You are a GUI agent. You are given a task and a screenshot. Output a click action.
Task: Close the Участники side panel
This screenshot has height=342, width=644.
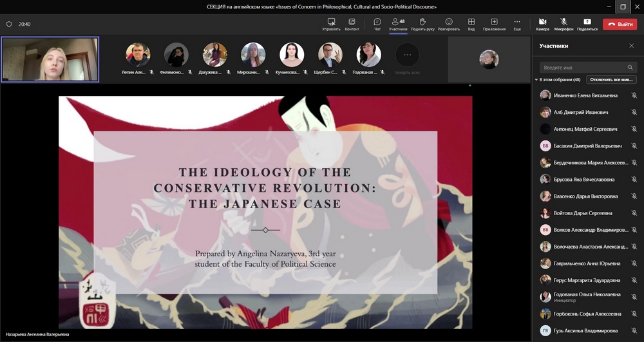coord(632,46)
